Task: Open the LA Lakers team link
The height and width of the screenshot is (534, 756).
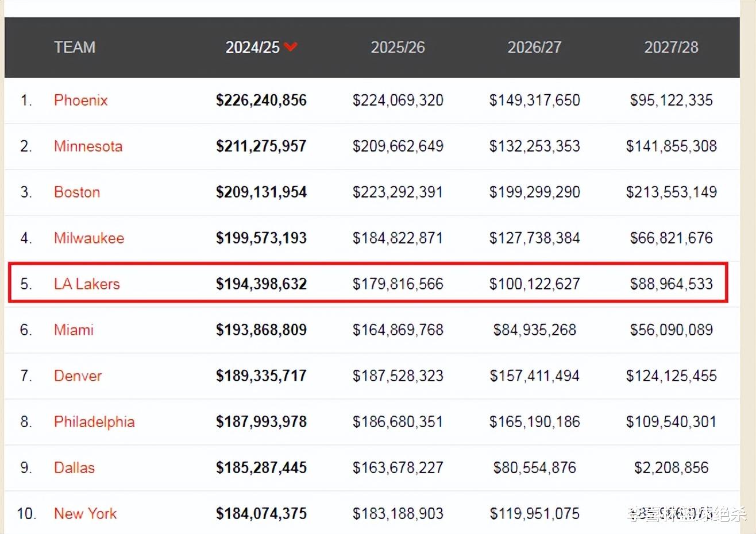Action: pyautogui.click(x=87, y=284)
